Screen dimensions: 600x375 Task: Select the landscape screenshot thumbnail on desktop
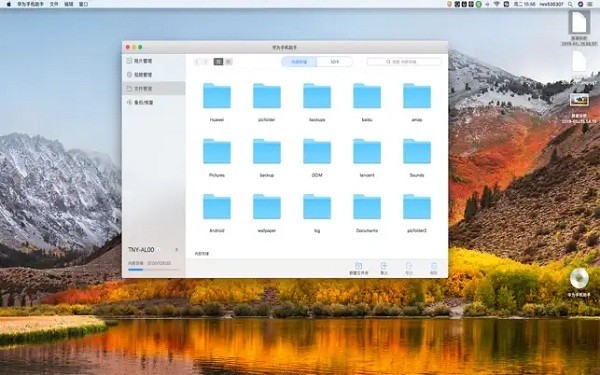tap(579, 100)
